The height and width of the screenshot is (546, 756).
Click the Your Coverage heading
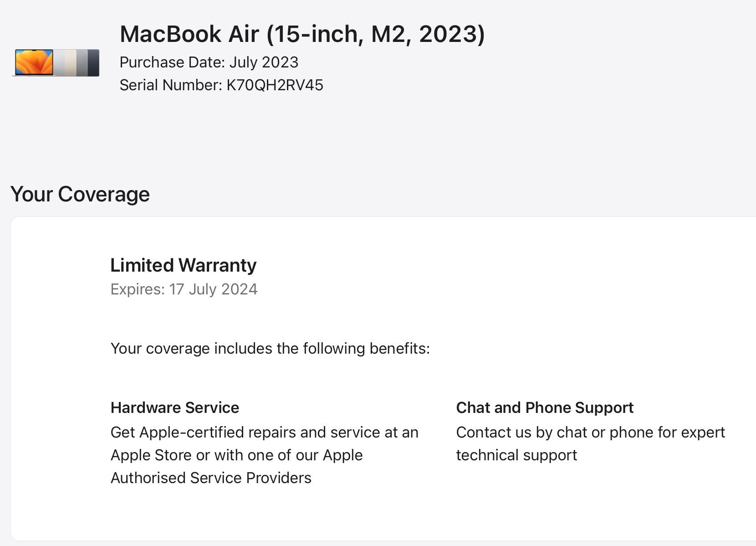pos(80,194)
